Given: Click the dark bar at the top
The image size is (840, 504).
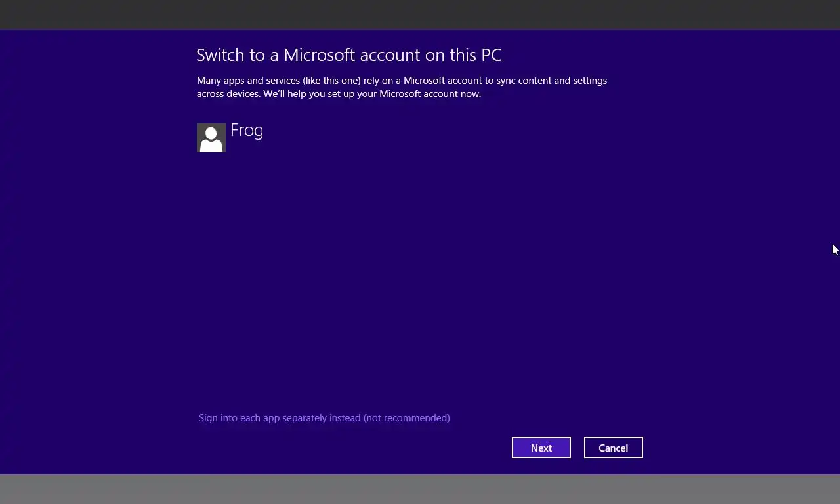Looking at the screenshot, I should point(420,14).
